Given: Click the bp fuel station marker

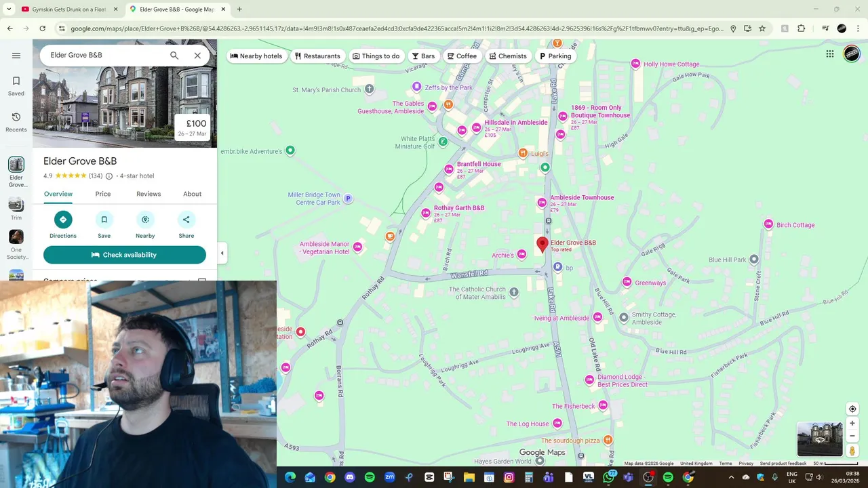Looking at the screenshot, I should point(558,268).
